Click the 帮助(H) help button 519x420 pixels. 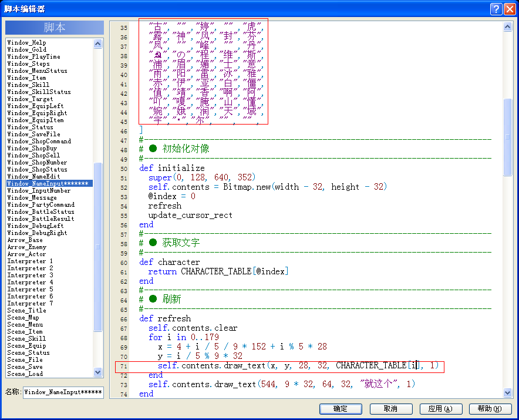490,409
